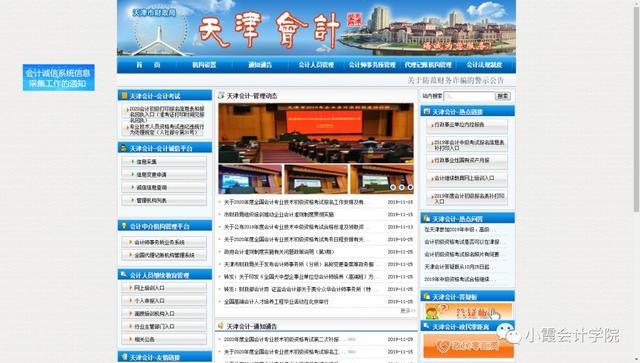The width and height of the screenshot is (640, 363).
Task: Select the third small carousel thumbnail
Action: (382, 179)
